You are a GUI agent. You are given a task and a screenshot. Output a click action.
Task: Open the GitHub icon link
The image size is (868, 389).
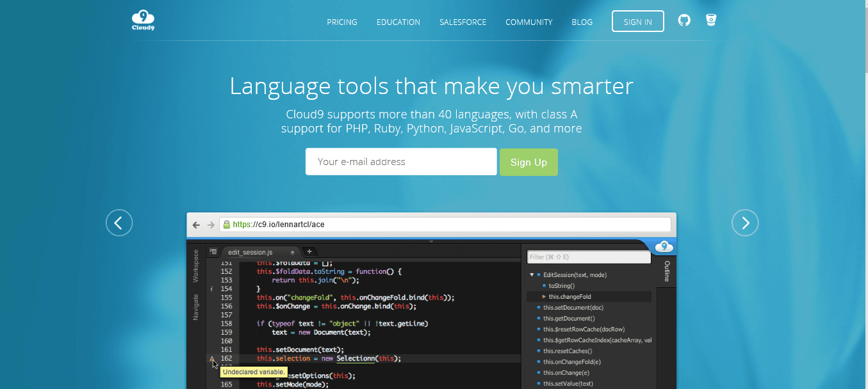click(684, 20)
